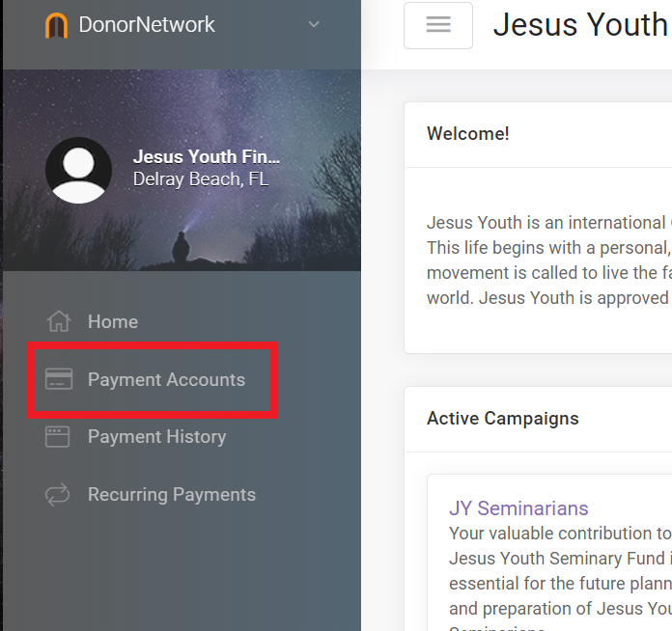Toggle the hamburger menu button
The image size is (672, 631).
click(438, 25)
